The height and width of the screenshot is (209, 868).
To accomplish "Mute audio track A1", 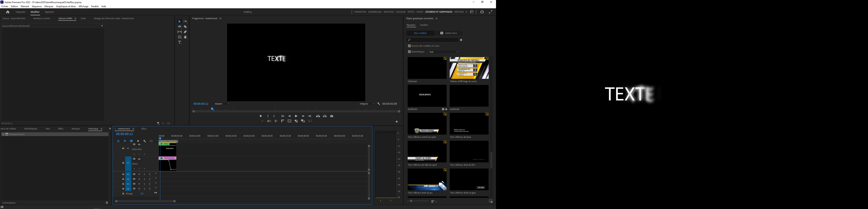I will coord(139,174).
